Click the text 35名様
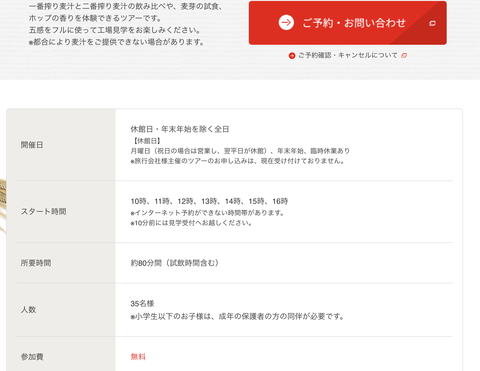The image size is (480, 371). click(142, 304)
